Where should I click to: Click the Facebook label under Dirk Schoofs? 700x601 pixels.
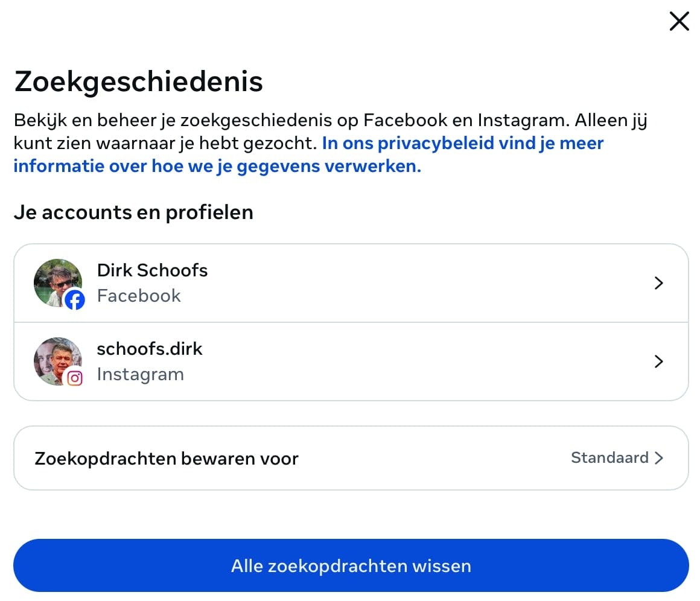point(139,296)
